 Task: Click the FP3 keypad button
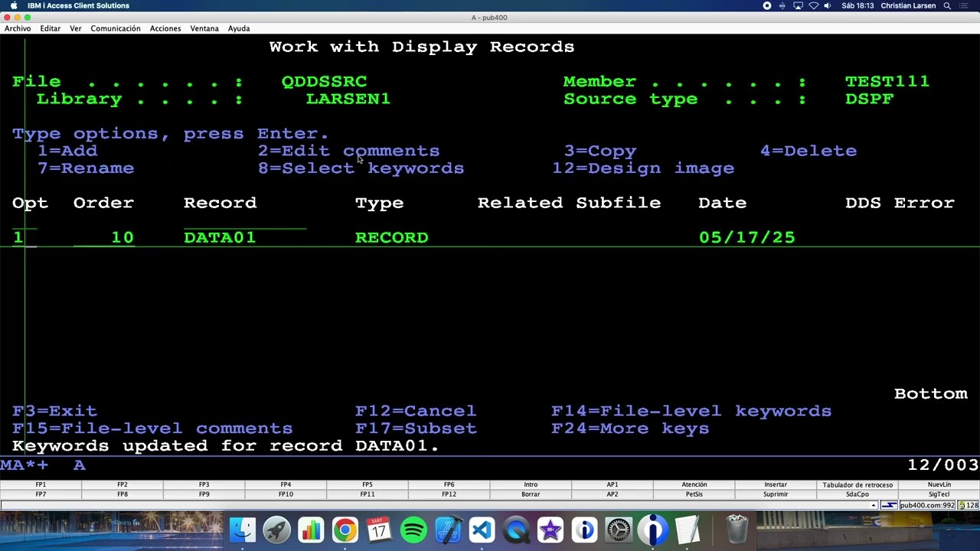[204, 484]
